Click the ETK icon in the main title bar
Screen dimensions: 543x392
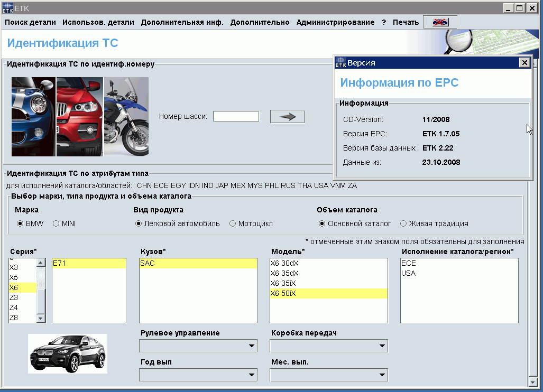coord(7,8)
